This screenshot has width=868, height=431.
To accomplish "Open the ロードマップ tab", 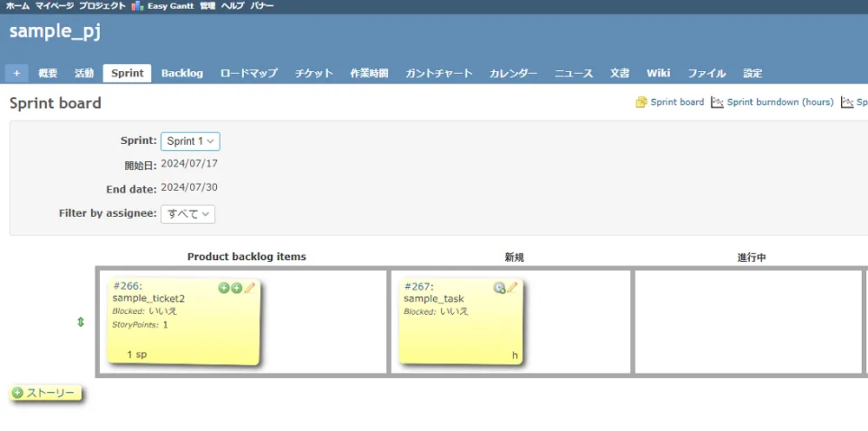I will (248, 73).
